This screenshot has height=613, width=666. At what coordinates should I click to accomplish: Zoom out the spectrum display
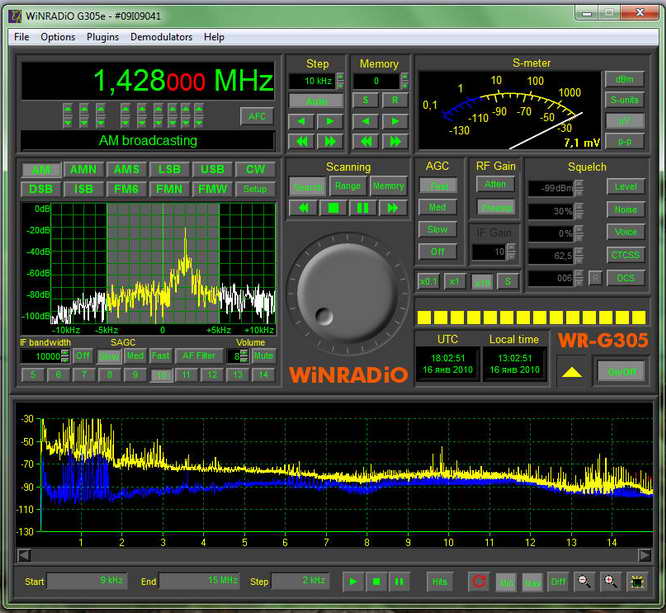coord(585,581)
